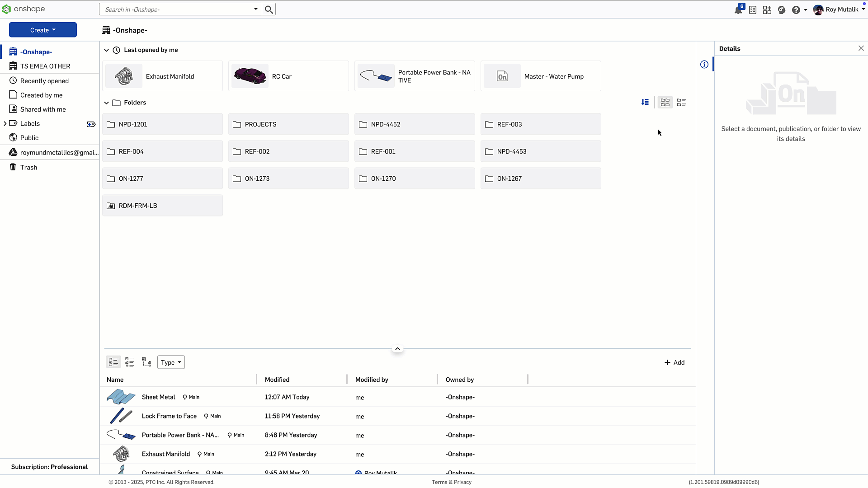The image size is (868, 488).
Task: Open the RC Car document thumbnail
Action: (250, 76)
